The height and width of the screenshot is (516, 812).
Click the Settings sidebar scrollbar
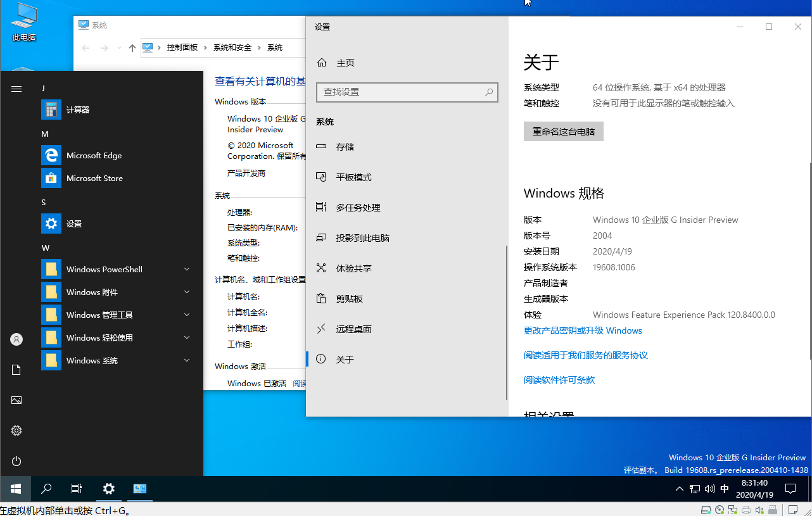coord(507,323)
